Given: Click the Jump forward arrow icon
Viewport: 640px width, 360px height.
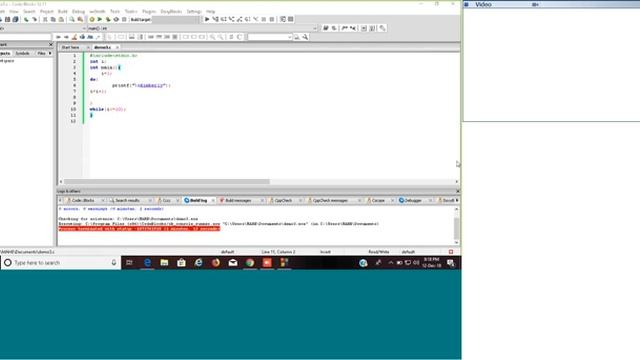Looking at the screenshot, I should pos(66,37).
